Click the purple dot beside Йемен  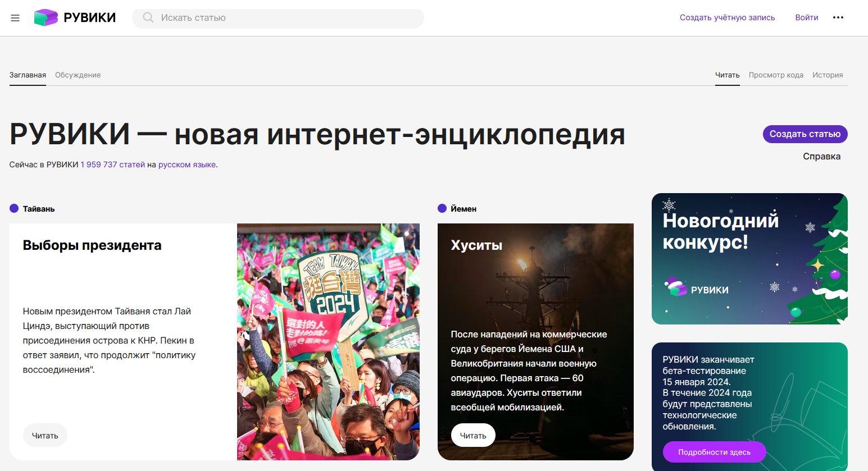click(x=442, y=208)
